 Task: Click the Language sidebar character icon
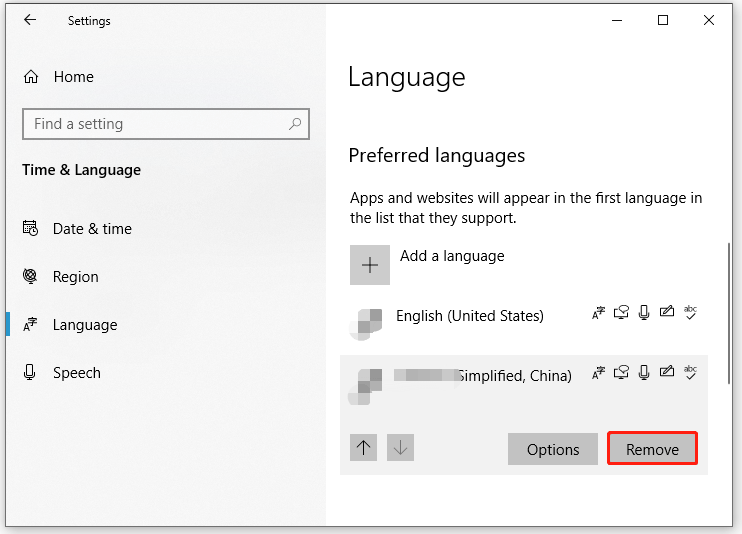(x=30, y=324)
